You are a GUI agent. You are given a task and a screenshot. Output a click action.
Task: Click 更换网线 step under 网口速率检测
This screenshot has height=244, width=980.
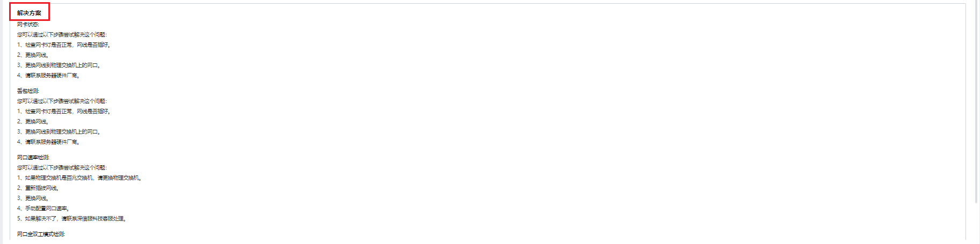(x=33, y=198)
